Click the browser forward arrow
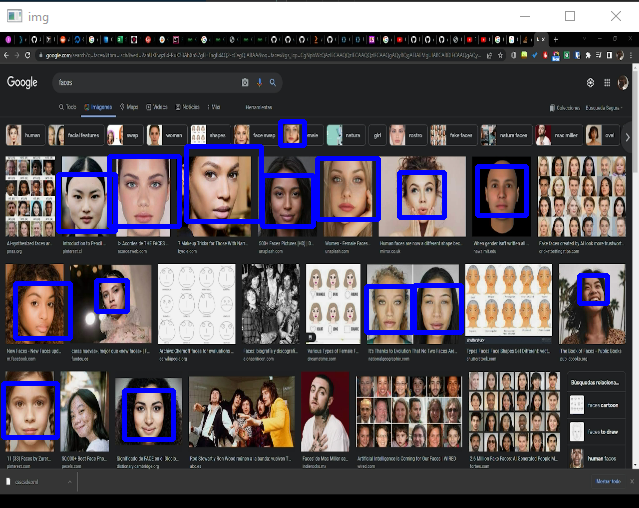Screen dimensions: 639x508 (x=17, y=55)
